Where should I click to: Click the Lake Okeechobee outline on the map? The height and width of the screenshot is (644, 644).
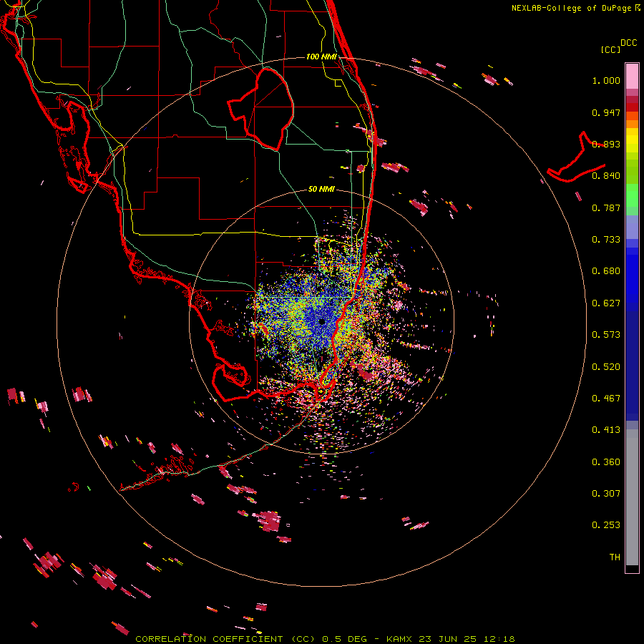(261, 109)
